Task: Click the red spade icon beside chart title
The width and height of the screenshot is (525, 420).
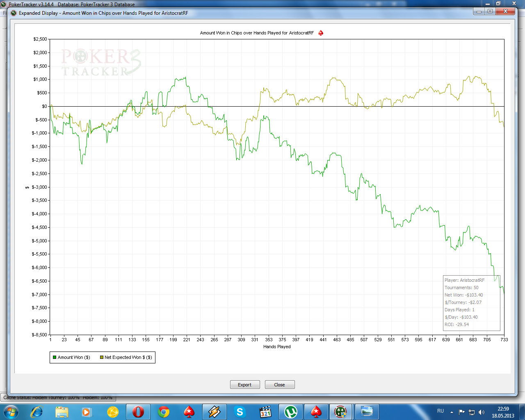Action: [x=321, y=33]
